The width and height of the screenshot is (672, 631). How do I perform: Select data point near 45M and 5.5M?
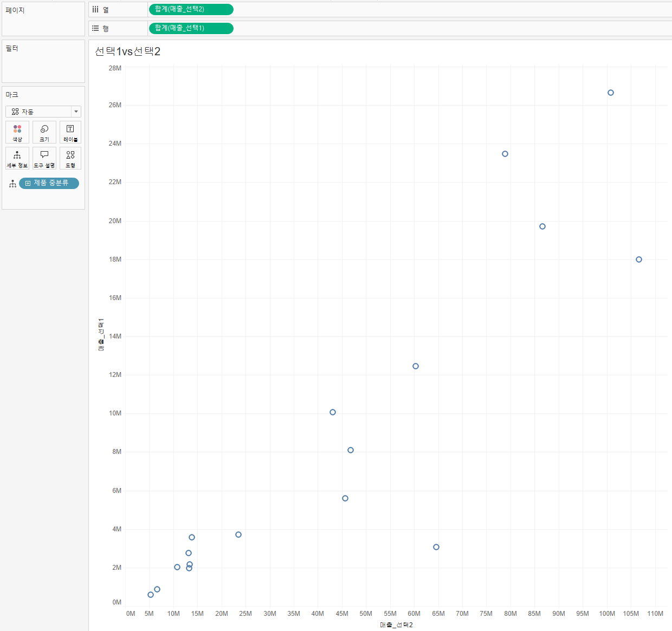point(345,498)
